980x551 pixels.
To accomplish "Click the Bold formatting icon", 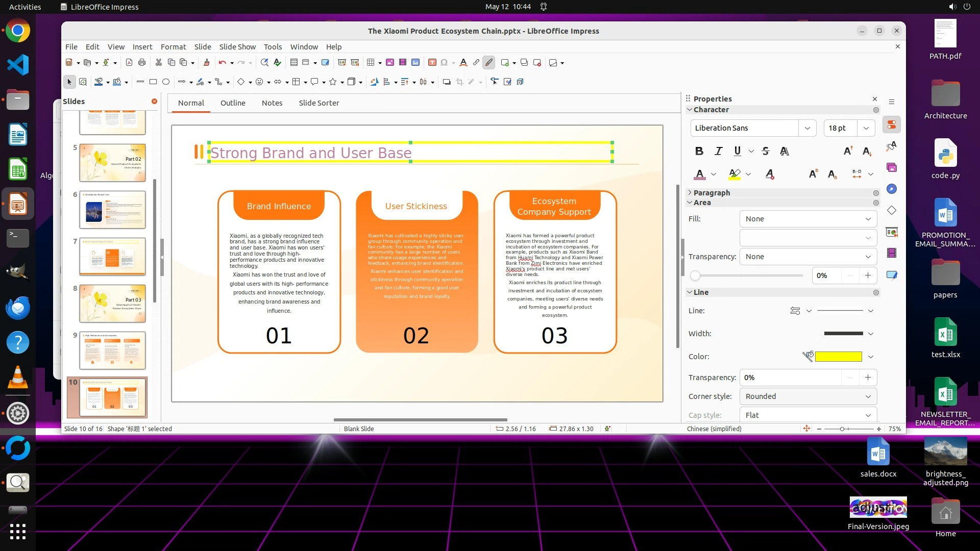I will [x=699, y=151].
